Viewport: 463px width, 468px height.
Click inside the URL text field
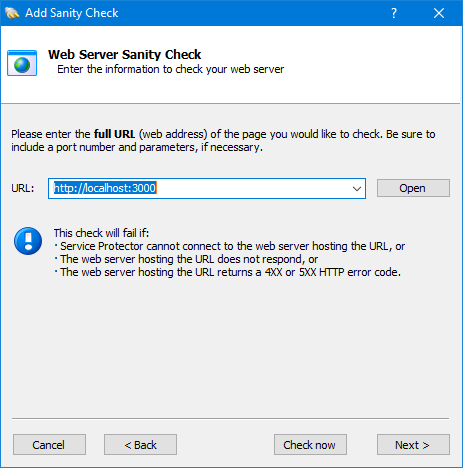200,189
